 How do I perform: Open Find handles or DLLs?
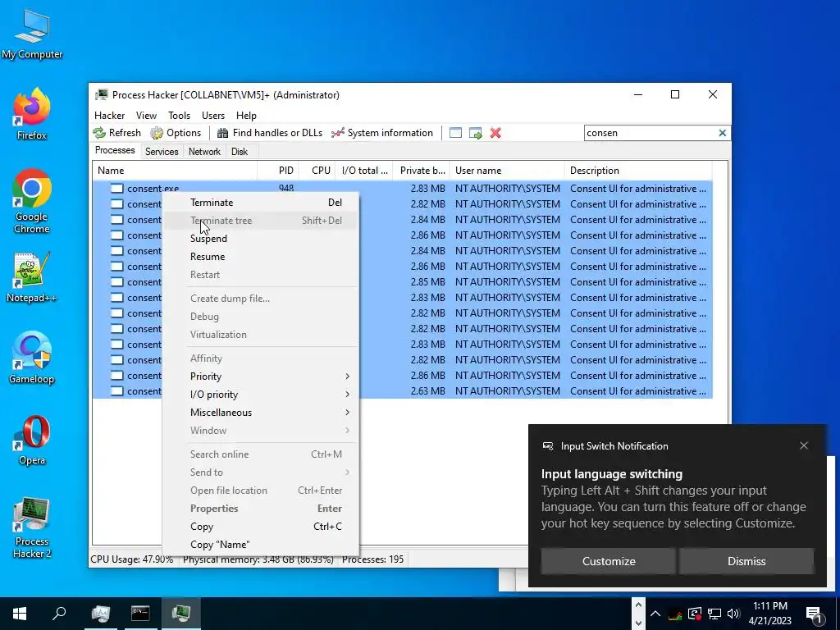[269, 133]
